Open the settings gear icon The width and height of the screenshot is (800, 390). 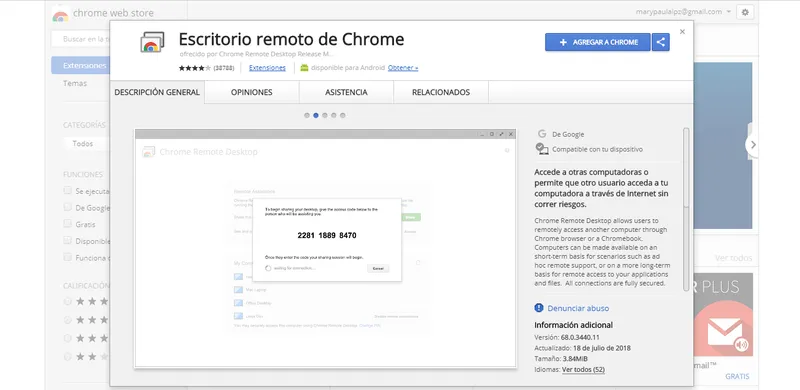click(x=745, y=12)
